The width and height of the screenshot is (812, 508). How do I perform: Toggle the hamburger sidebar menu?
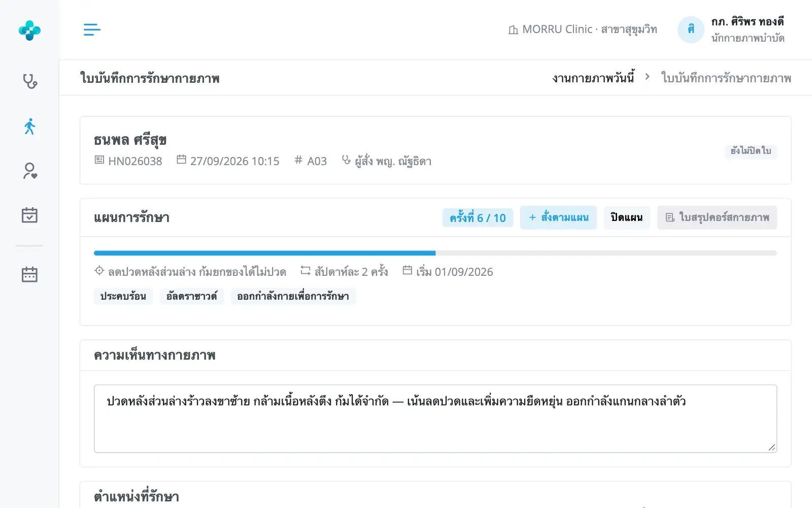pos(92,29)
